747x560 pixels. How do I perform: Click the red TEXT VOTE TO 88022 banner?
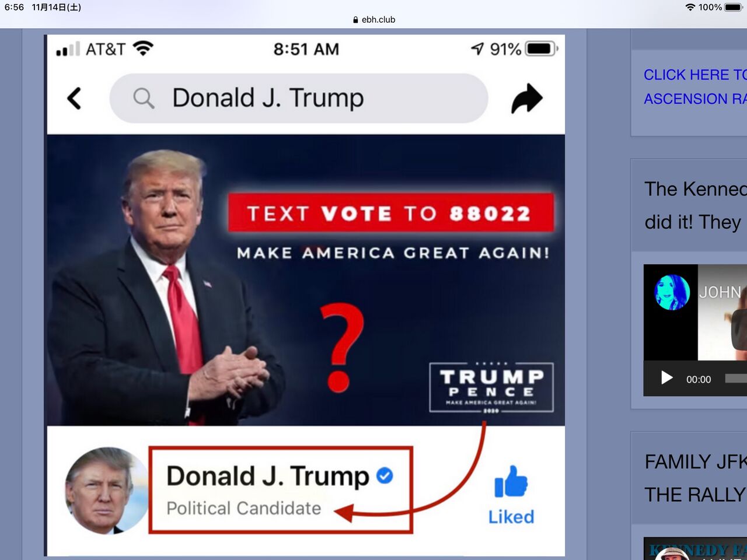point(390,213)
